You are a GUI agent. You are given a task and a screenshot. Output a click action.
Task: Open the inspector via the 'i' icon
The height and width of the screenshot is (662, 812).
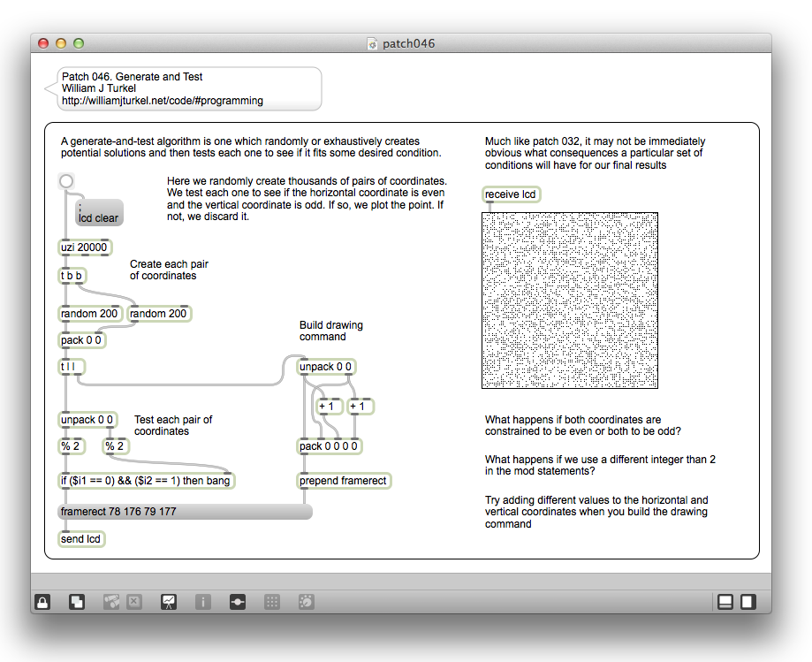point(202,602)
